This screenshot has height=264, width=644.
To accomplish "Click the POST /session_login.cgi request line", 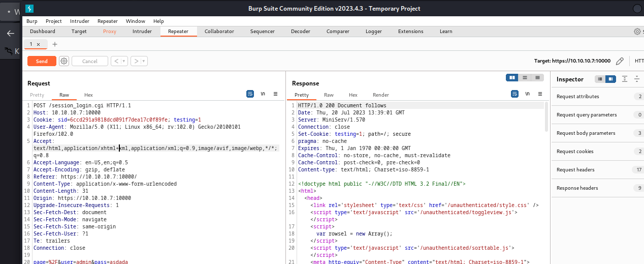I will click(x=82, y=106).
